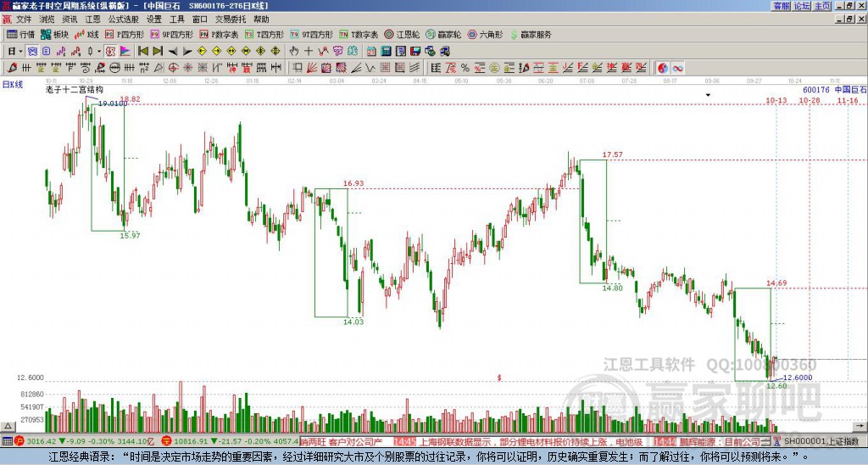Open the 六角形 hexagon tool
Screen dimensions: 868x465
pos(486,34)
